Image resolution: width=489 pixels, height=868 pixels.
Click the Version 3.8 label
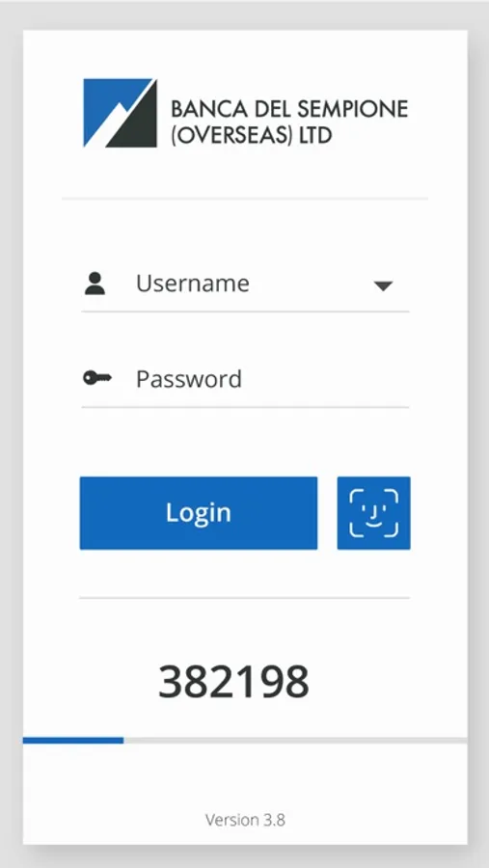tap(245, 819)
